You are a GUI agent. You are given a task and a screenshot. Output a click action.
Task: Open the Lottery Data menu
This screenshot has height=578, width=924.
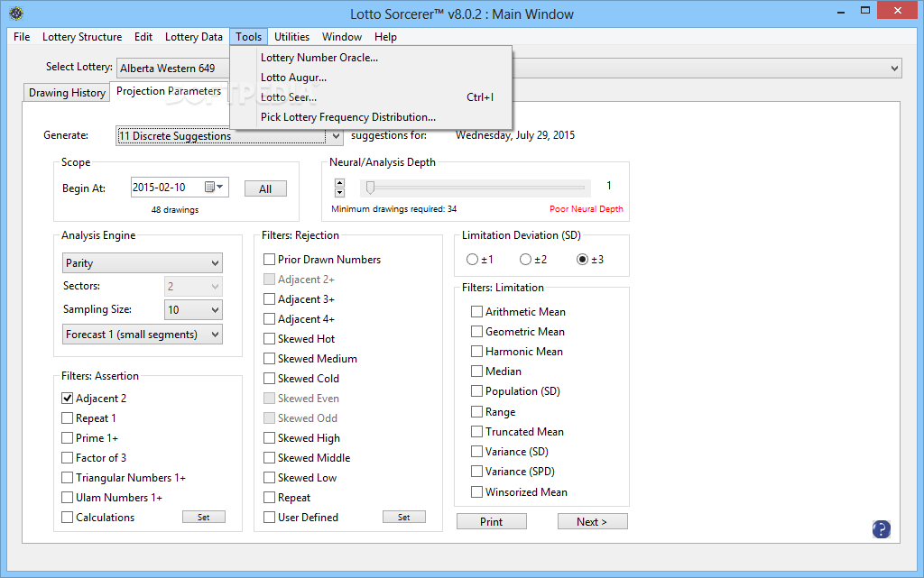(x=194, y=36)
